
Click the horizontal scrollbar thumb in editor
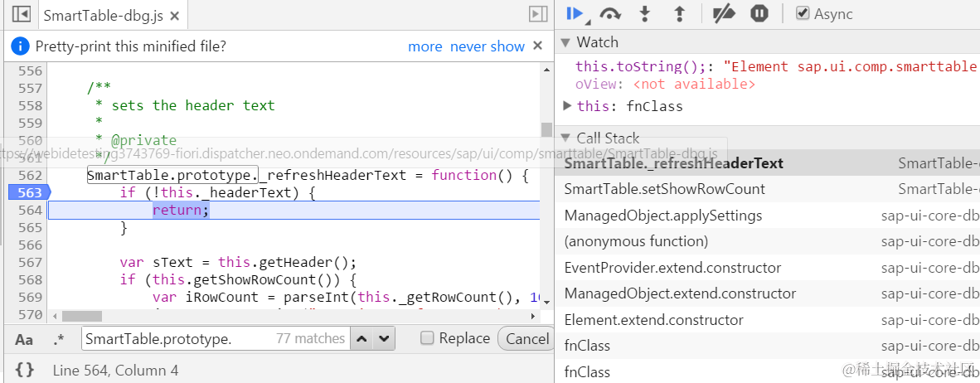[82, 317]
